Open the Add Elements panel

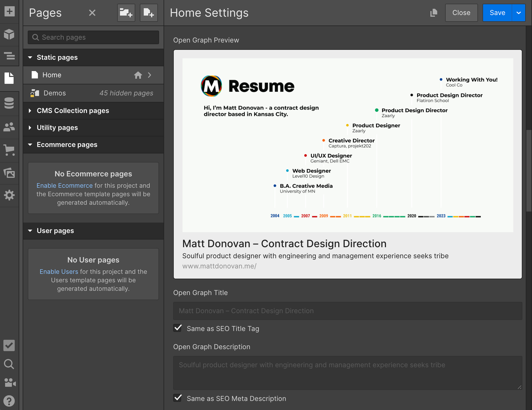9,12
